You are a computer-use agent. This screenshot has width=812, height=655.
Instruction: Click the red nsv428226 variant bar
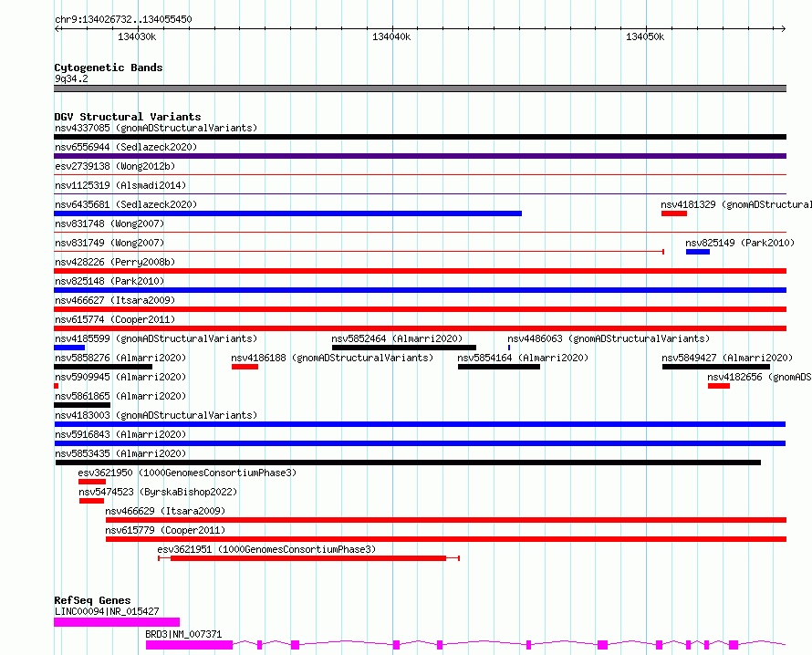click(420, 271)
